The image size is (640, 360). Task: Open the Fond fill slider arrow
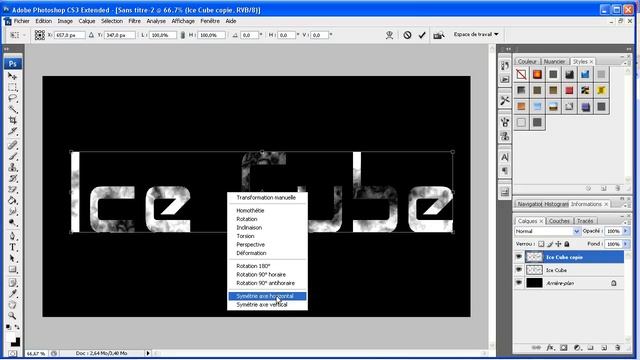626,244
